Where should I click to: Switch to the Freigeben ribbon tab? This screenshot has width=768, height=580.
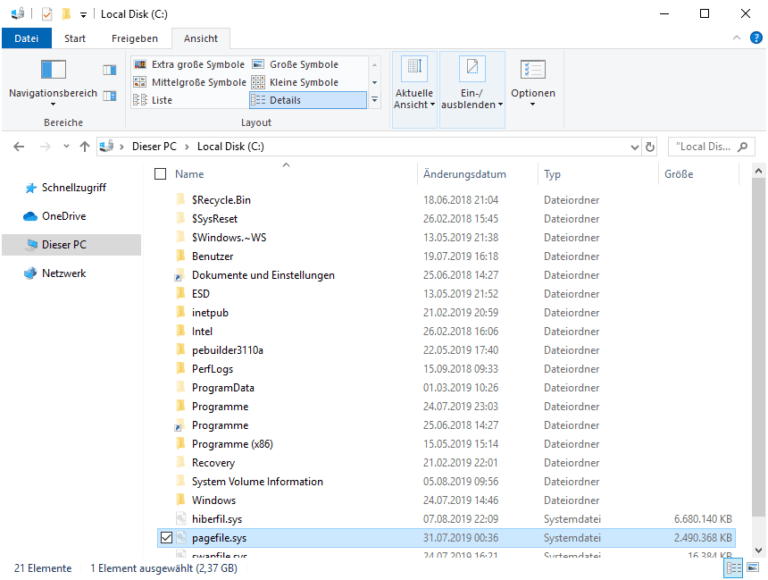(135, 38)
